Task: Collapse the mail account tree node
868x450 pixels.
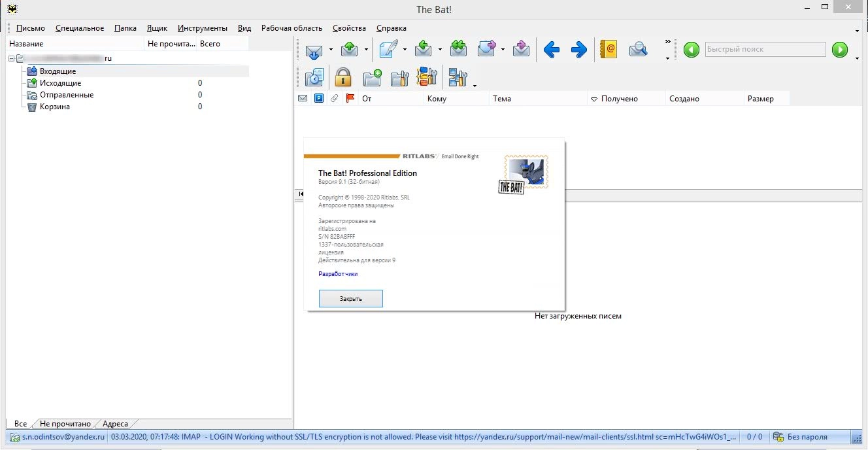Action: (12, 59)
